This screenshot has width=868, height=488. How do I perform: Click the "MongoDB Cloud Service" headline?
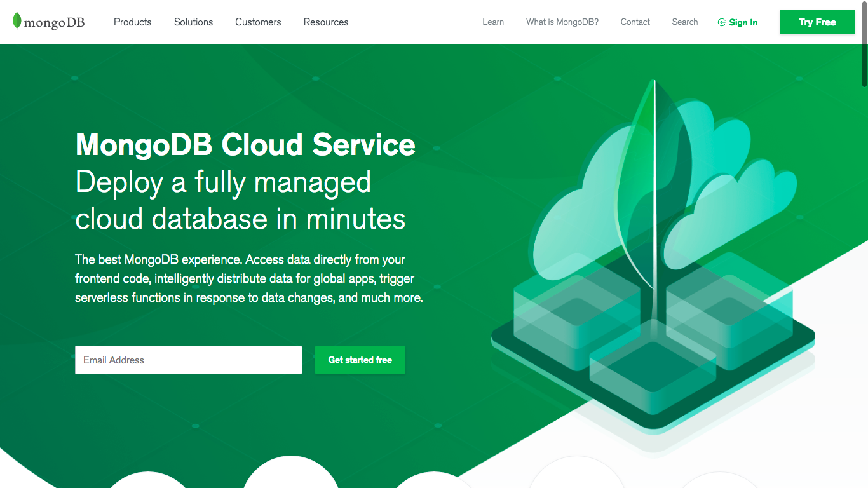pyautogui.click(x=245, y=145)
